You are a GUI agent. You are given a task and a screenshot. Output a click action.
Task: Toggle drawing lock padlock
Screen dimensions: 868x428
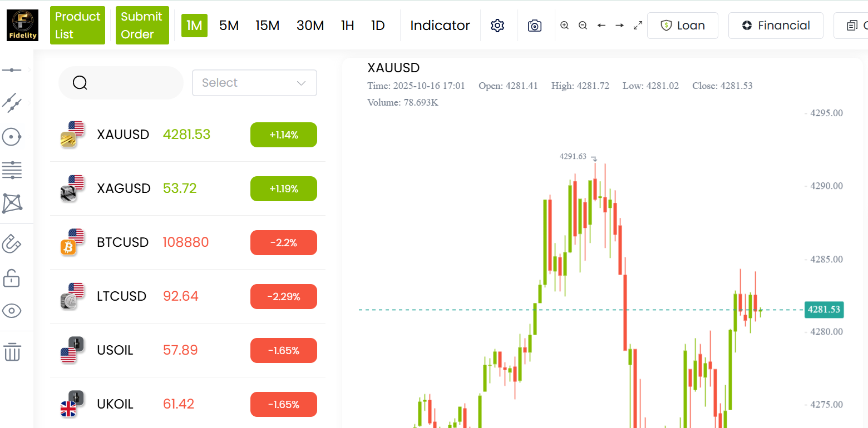coord(12,277)
